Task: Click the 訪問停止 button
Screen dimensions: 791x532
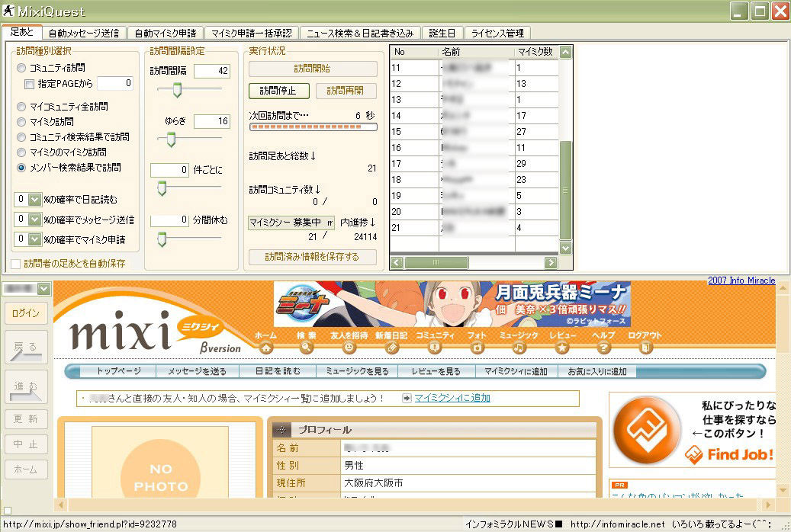Action: pyautogui.click(x=278, y=91)
